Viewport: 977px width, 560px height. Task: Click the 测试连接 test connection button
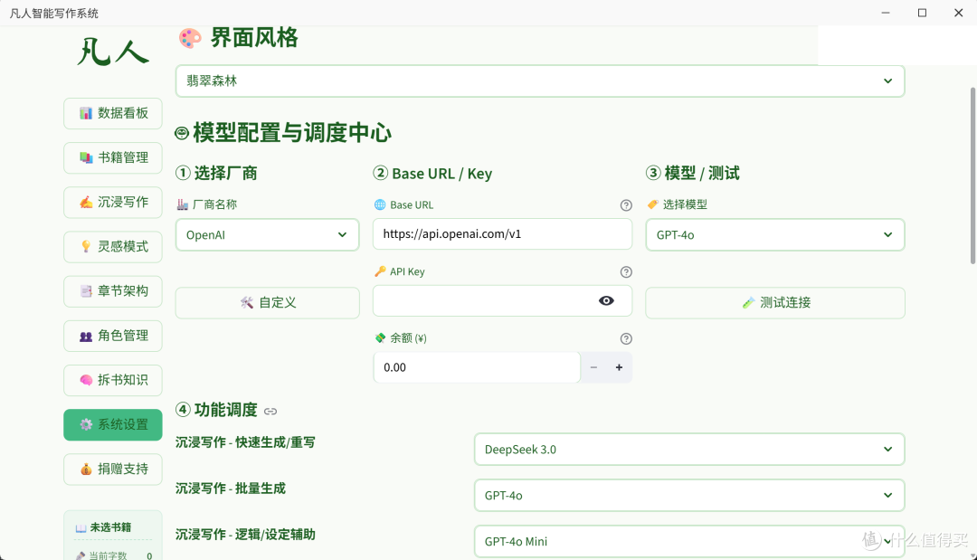775,303
